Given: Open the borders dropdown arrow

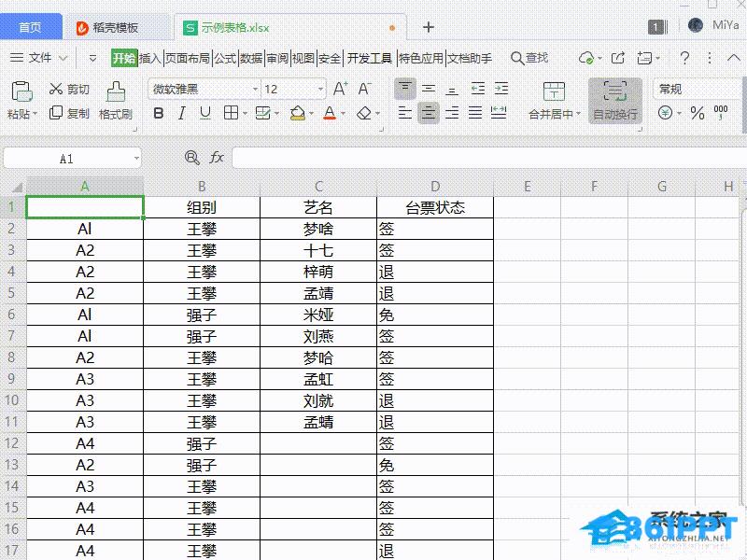Looking at the screenshot, I should (245, 114).
